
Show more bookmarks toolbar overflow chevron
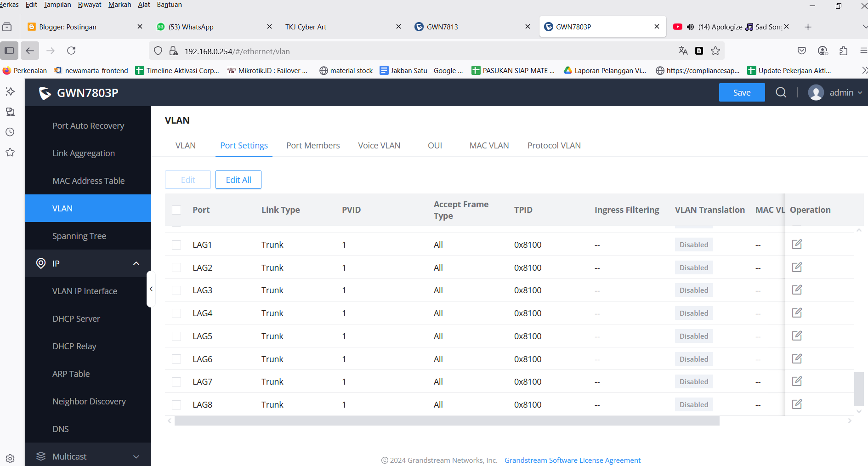pos(864,70)
